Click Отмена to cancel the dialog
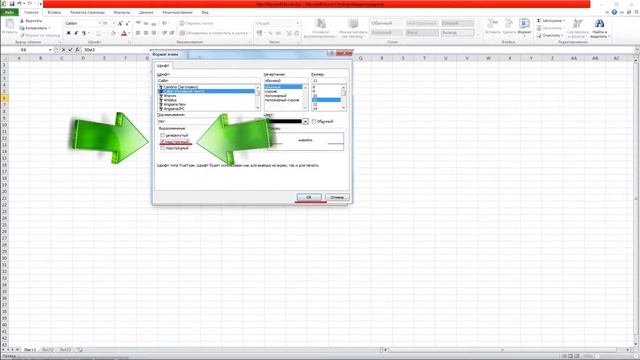 (x=337, y=198)
